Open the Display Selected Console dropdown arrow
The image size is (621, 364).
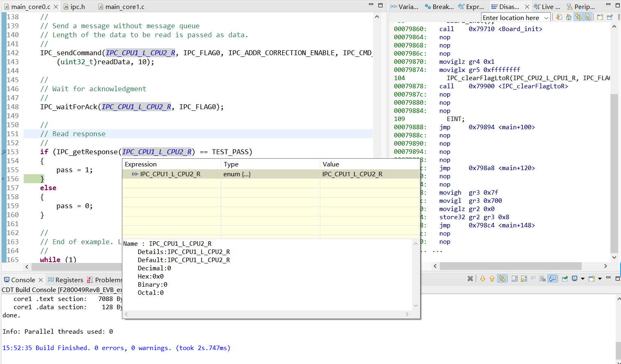(x=583, y=279)
